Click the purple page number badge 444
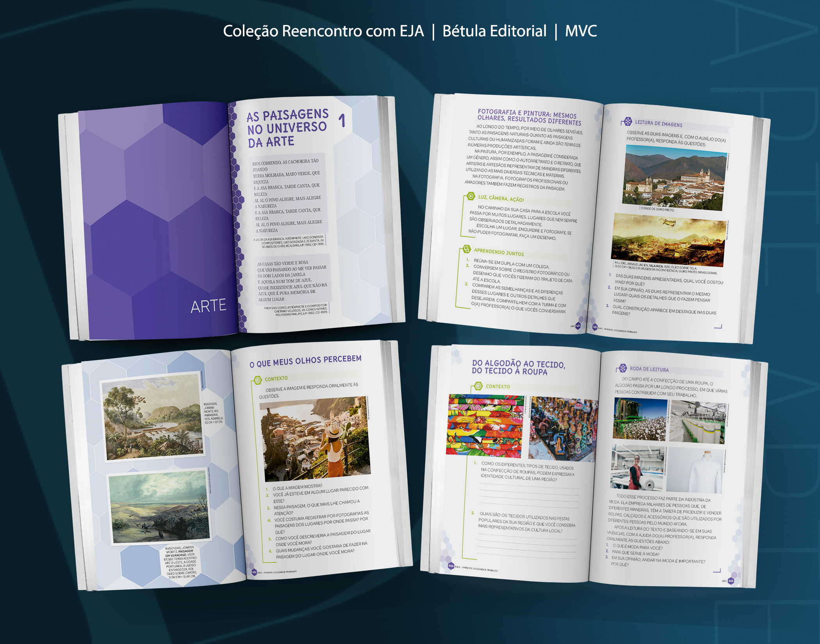820x644 pixels. 451,566
